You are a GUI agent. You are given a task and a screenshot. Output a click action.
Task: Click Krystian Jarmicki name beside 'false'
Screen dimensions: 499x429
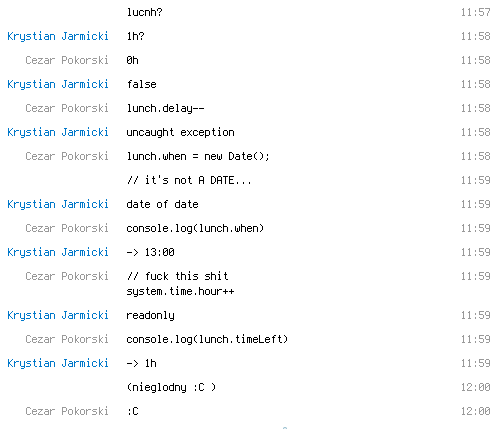point(58,84)
